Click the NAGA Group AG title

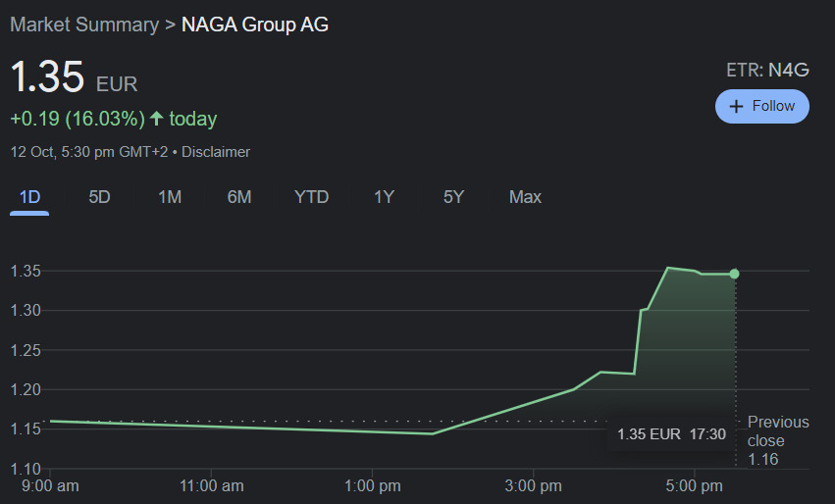tap(254, 25)
